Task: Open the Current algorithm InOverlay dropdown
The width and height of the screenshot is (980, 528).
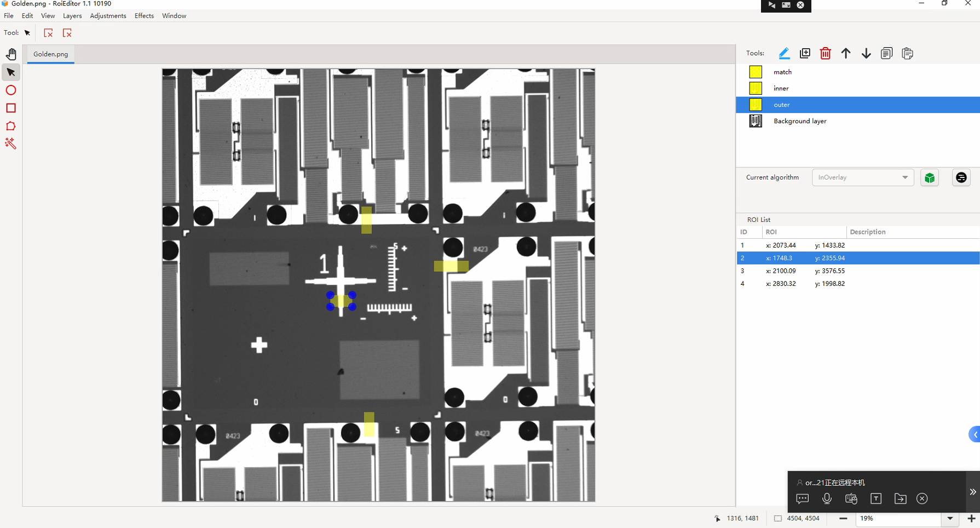Action: point(863,177)
